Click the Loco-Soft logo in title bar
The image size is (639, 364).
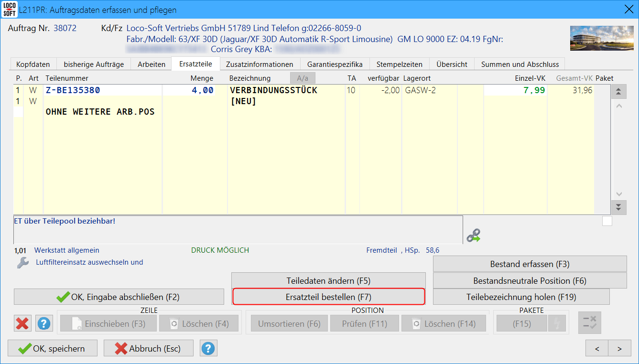[x=10, y=10]
